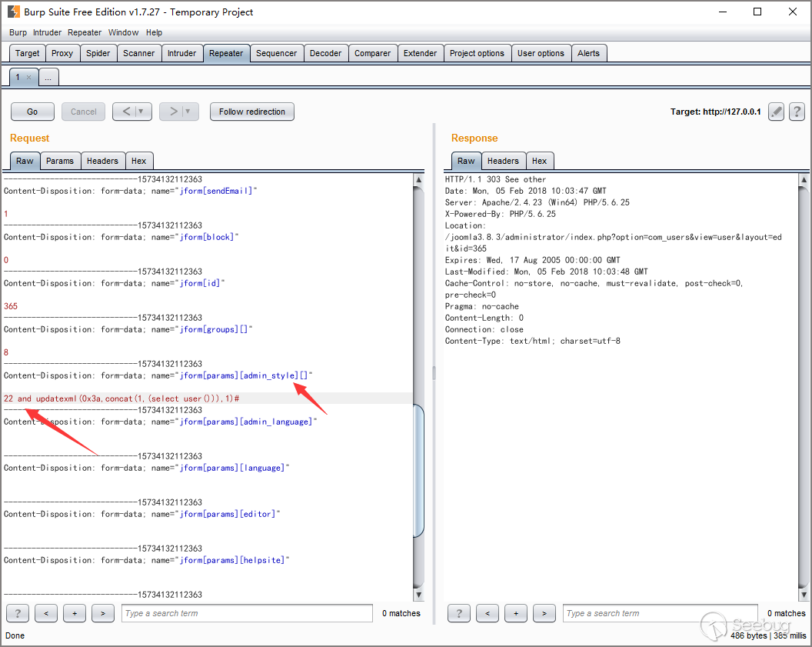812x647 pixels.
Task: Click the response search next match arrow
Action: [544, 613]
